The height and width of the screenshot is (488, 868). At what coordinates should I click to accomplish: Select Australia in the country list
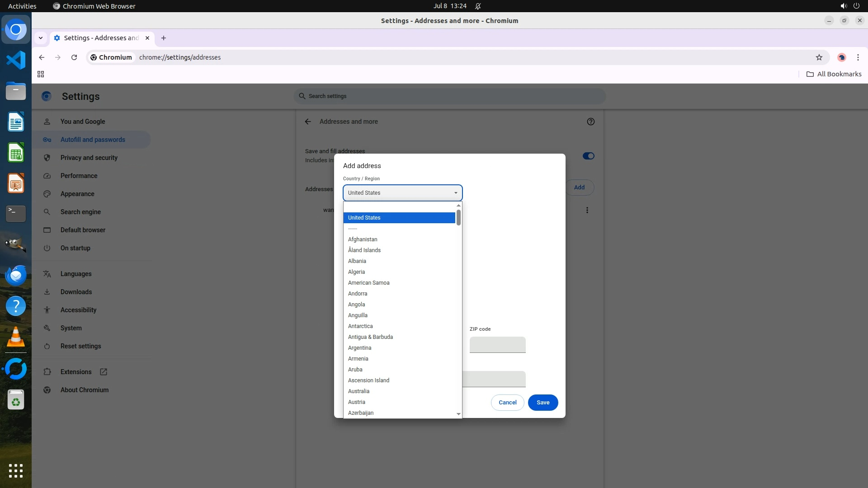[359, 391]
